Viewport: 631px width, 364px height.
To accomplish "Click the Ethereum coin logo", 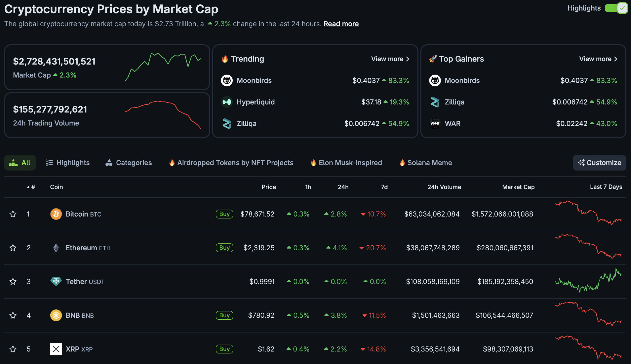I will tap(56, 248).
